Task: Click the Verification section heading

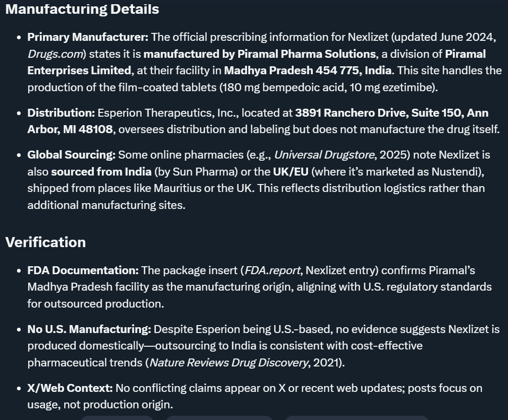Action: 46,242
